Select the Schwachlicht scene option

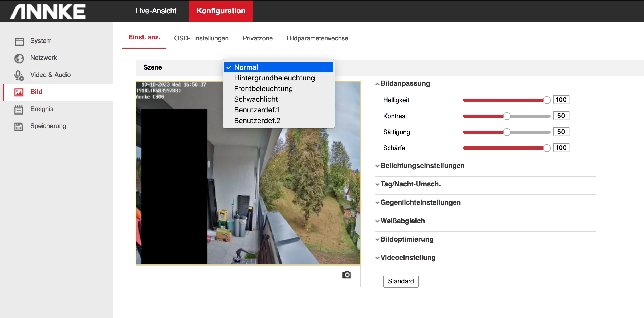point(256,99)
